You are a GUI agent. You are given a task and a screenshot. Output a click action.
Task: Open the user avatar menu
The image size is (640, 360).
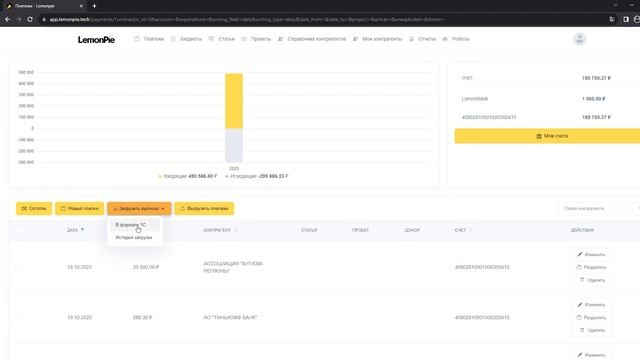pyautogui.click(x=579, y=39)
